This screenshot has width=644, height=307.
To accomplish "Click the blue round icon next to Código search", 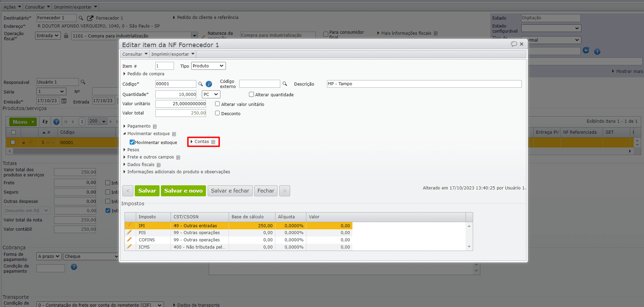I will click(x=209, y=84).
